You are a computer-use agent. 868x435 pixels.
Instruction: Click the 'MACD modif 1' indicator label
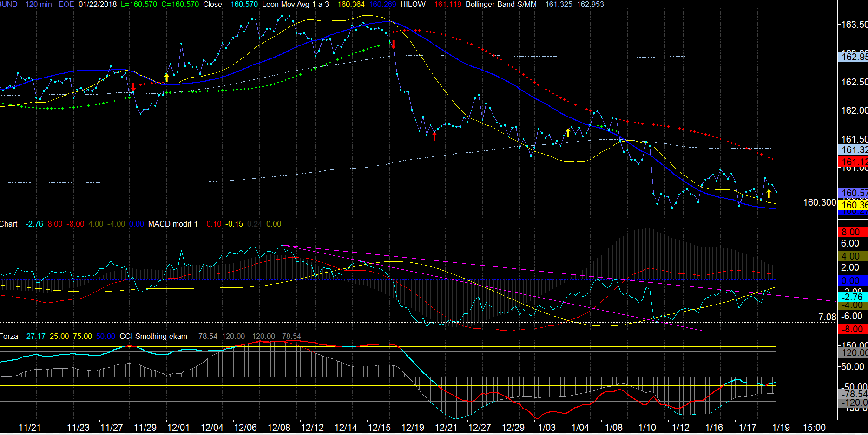(x=173, y=224)
